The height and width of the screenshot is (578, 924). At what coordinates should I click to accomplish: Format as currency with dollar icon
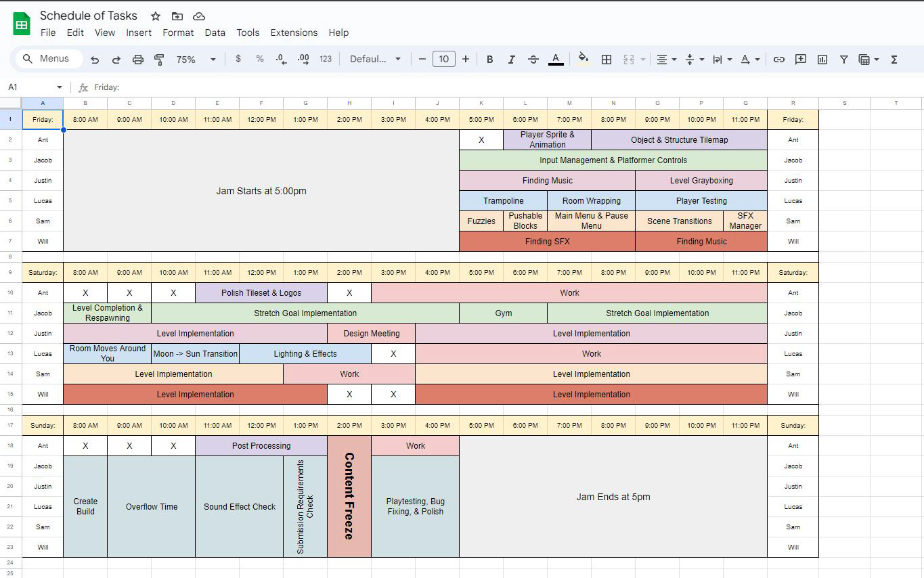(238, 59)
